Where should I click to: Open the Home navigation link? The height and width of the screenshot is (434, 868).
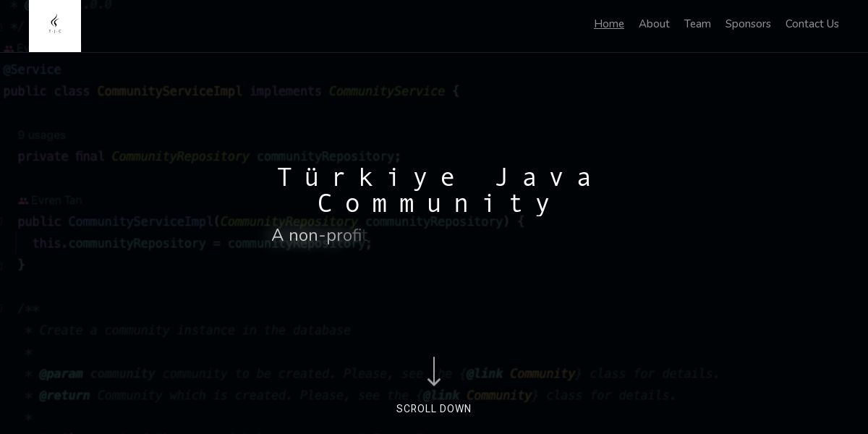pos(609,24)
